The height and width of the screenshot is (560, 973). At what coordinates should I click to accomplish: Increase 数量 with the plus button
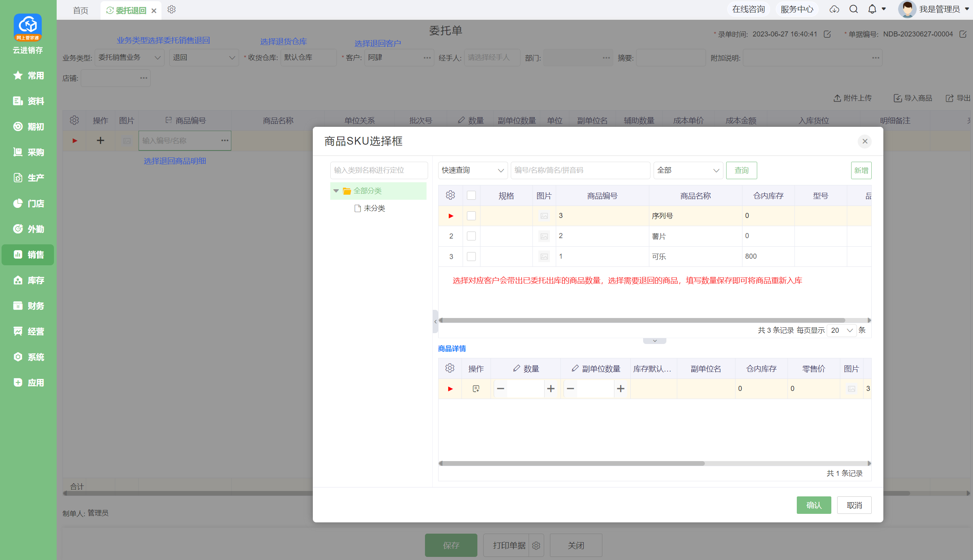(x=551, y=389)
